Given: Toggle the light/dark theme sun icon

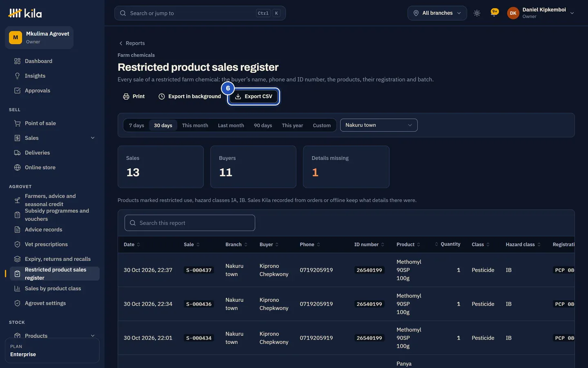Looking at the screenshot, I should [477, 13].
